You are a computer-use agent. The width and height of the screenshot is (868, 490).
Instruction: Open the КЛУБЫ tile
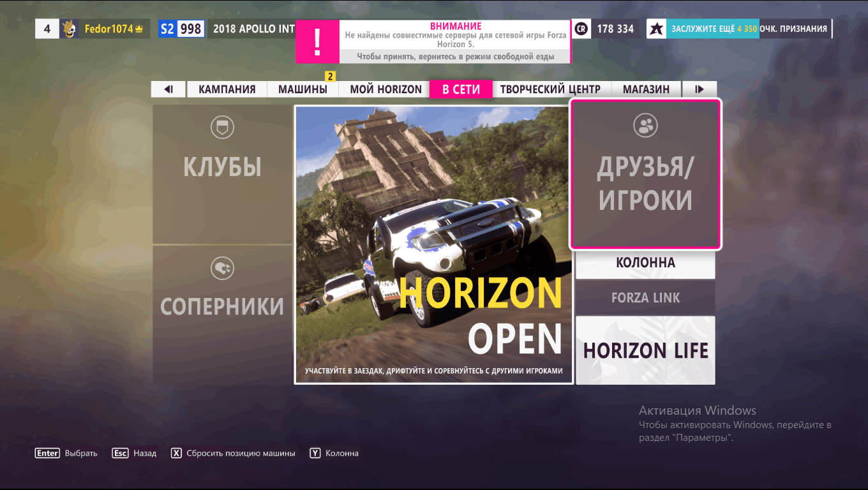coord(222,174)
